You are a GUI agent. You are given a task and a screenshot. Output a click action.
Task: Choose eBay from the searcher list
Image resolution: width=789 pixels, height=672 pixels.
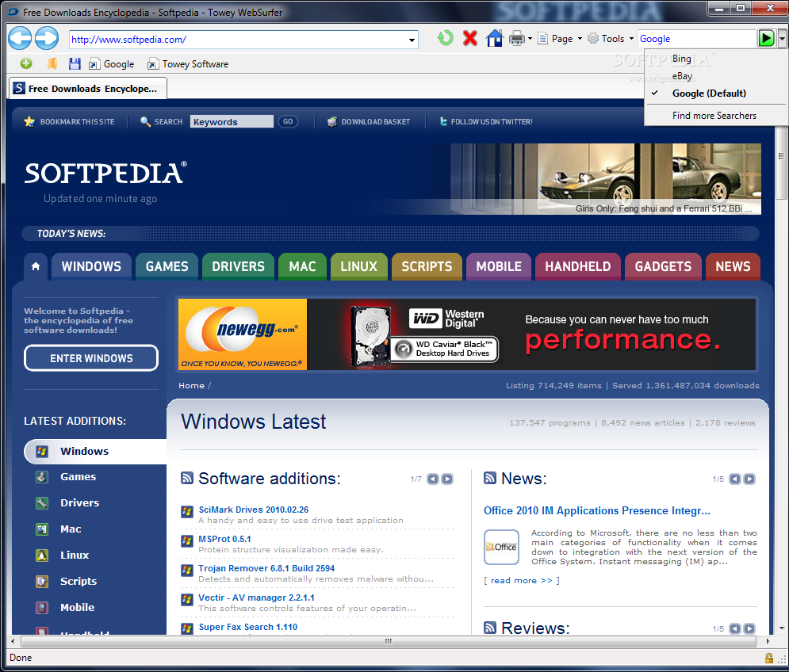(682, 76)
